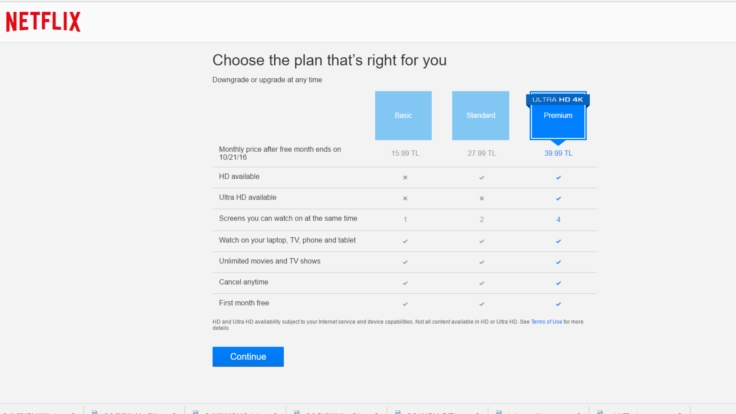Viewport: 736px width, 414px height.
Task: Click 'Monthly price after free month' label
Action: 280,153
